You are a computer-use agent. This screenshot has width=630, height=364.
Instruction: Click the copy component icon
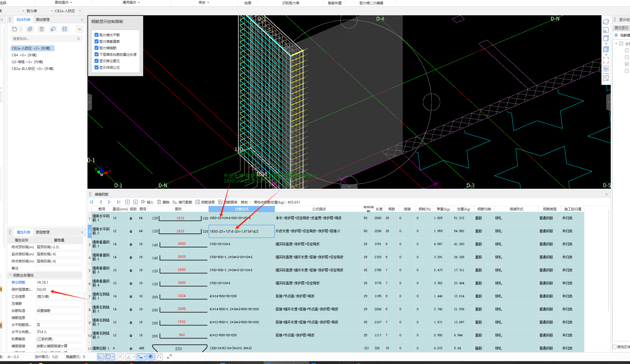tap(30, 29)
